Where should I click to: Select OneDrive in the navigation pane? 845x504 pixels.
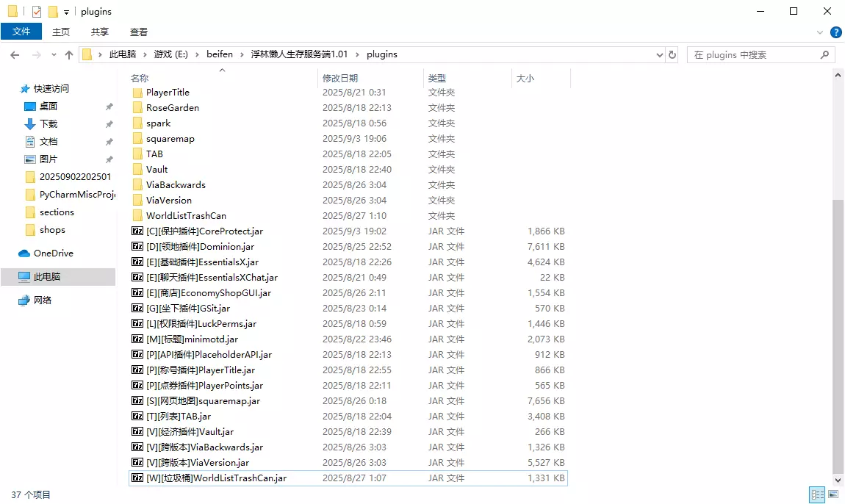(46, 253)
